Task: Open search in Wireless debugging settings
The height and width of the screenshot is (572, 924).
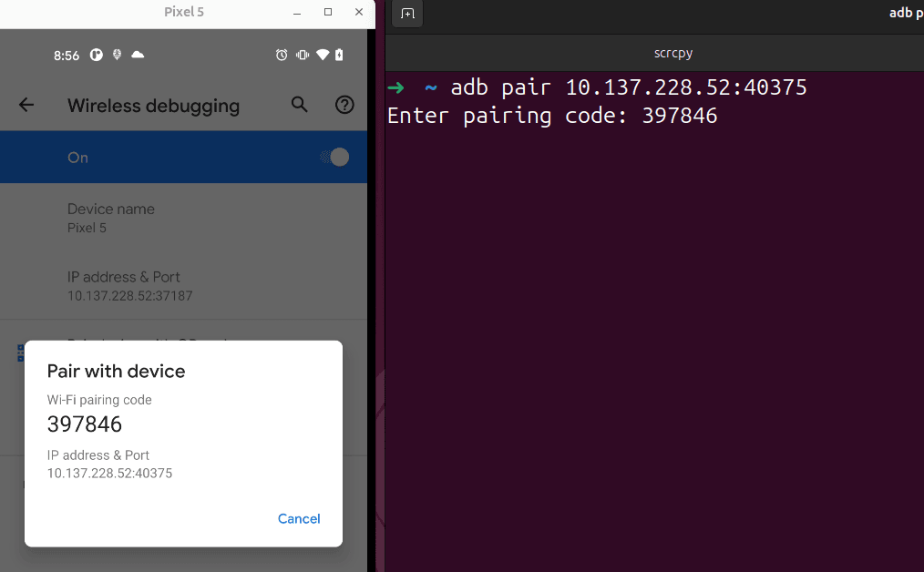Action: (300, 104)
